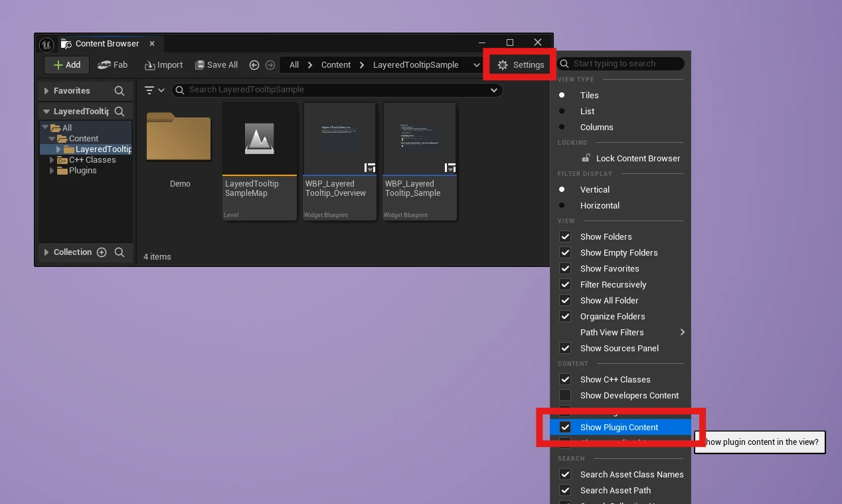
Task: Select the Content breadcrumb
Action: pyautogui.click(x=336, y=65)
